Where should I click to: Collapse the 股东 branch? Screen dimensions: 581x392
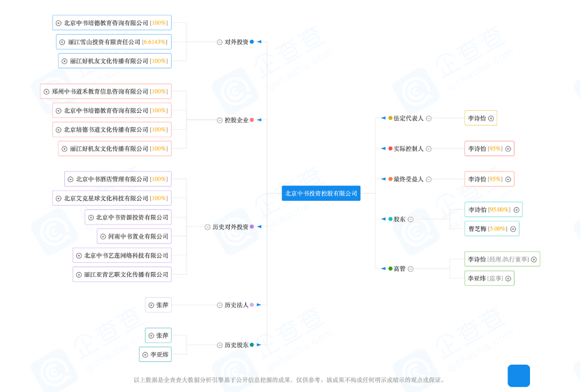pyautogui.click(x=411, y=219)
